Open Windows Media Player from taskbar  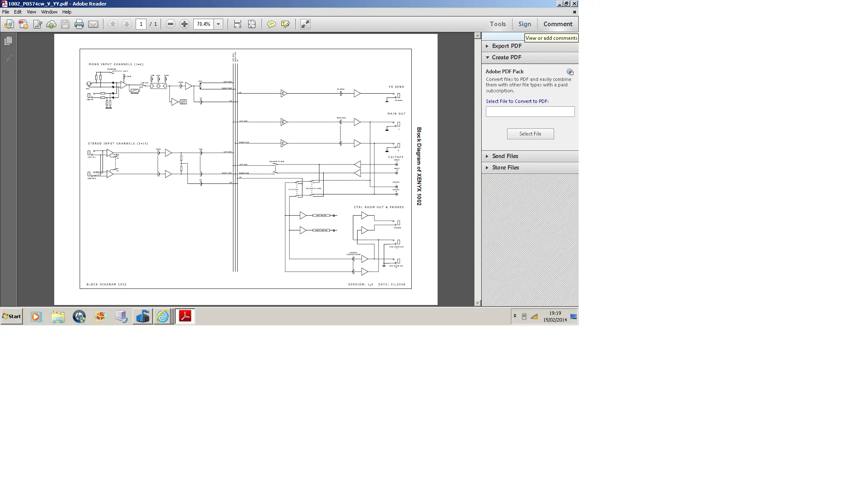[x=36, y=316]
